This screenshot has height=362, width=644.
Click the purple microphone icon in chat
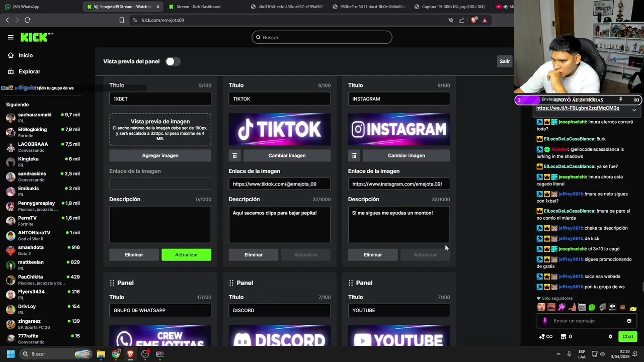click(545, 321)
